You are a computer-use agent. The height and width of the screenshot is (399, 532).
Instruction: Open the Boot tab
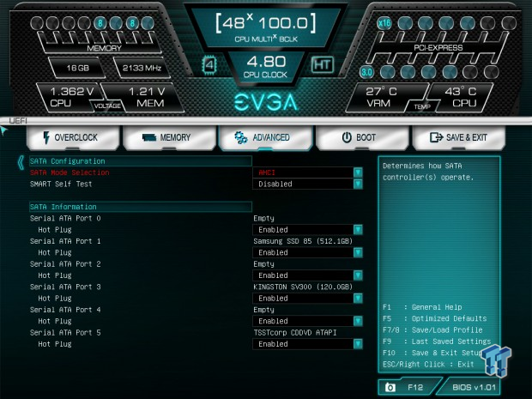pos(362,138)
